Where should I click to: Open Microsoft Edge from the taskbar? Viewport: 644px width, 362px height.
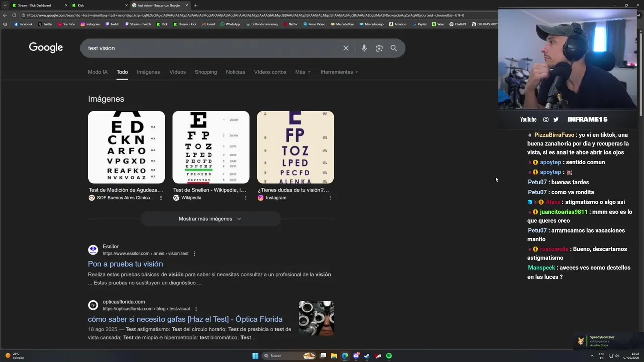click(345, 356)
